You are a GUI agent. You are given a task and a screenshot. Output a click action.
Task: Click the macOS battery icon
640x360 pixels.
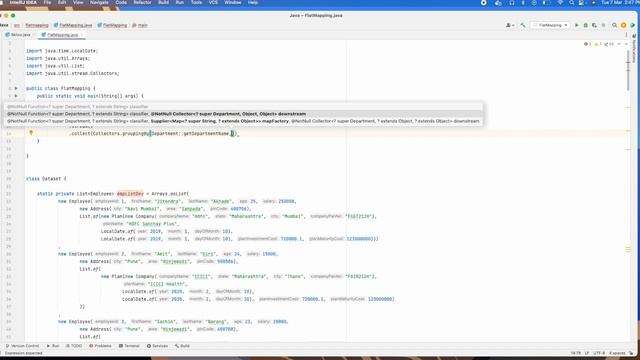(547, 2)
